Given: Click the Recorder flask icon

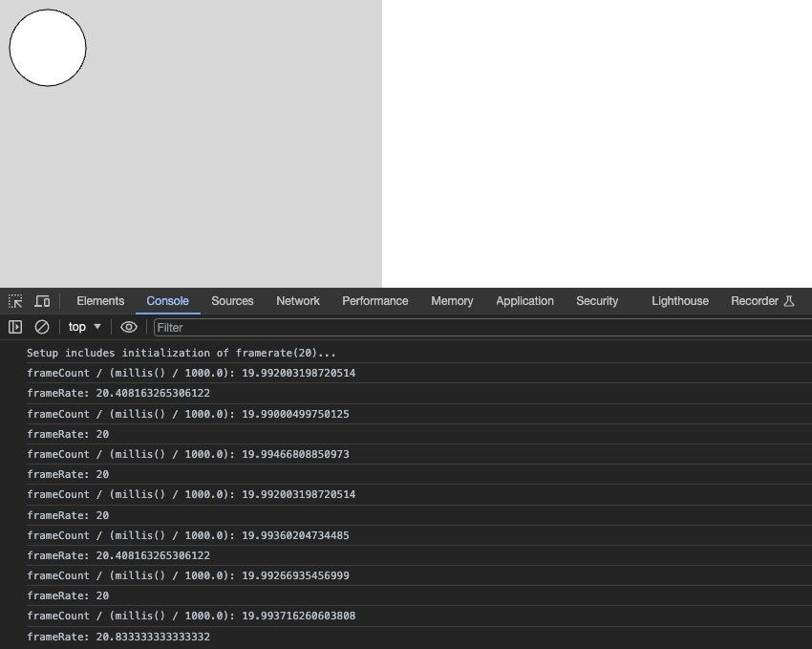Looking at the screenshot, I should click(790, 301).
